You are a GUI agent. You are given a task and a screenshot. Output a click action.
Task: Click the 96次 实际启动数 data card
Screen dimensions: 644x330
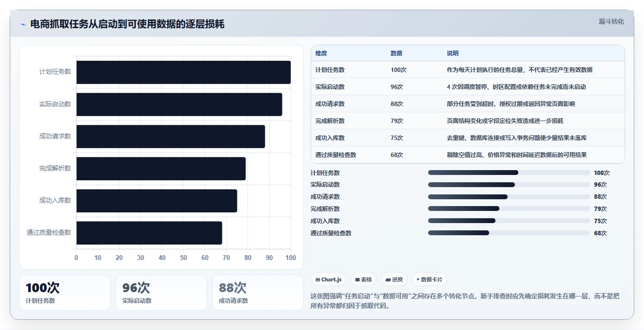tap(161, 293)
